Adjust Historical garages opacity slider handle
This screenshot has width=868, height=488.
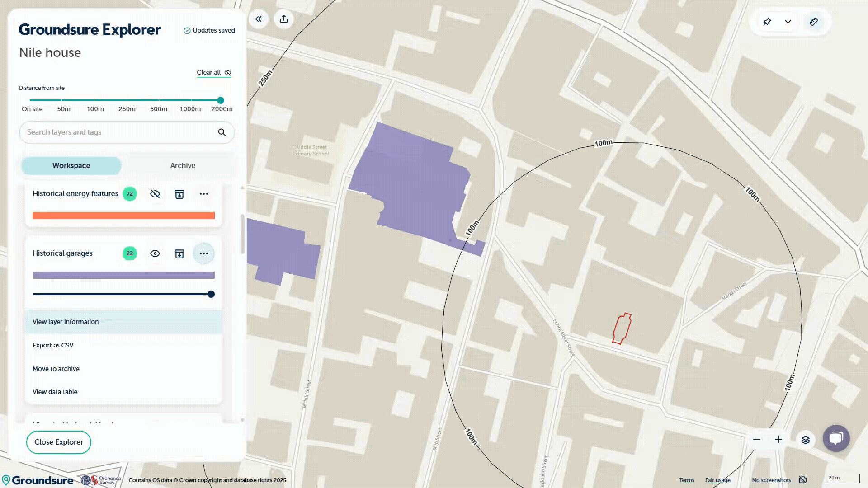[211, 294]
